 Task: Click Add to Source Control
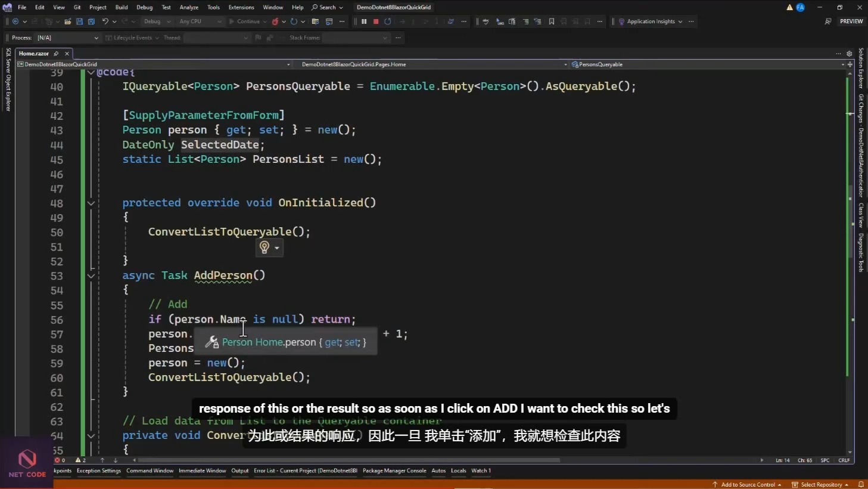point(747,484)
